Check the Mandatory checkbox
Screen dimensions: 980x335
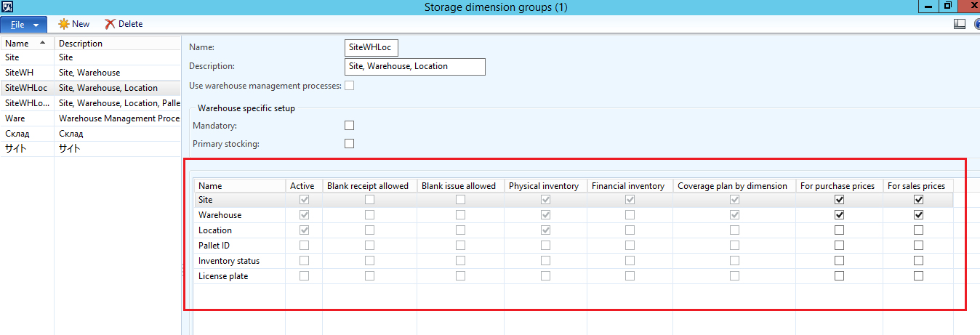point(350,126)
